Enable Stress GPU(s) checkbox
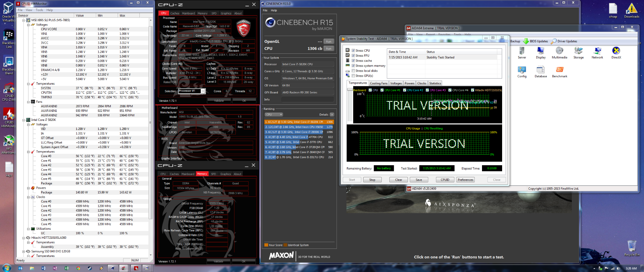644x272 pixels. [353, 76]
